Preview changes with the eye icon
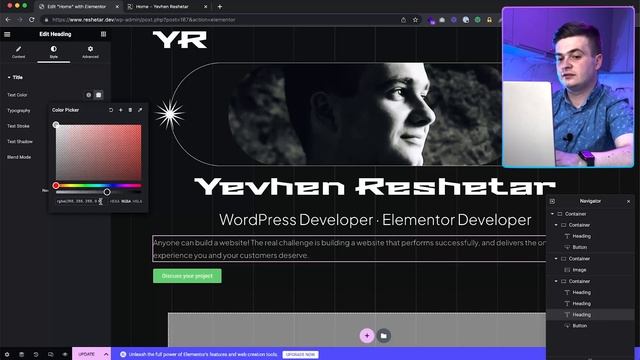This screenshot has width=640, height=360. (x=65, y=354)
